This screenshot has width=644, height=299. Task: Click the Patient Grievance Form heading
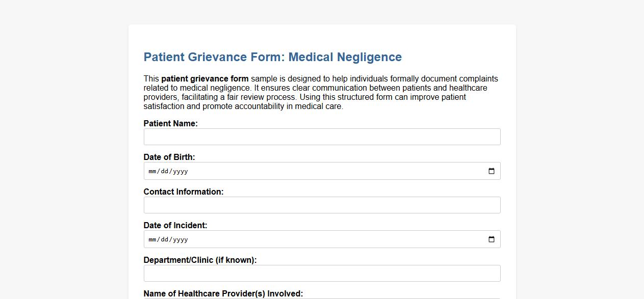(x=273, y=57)
